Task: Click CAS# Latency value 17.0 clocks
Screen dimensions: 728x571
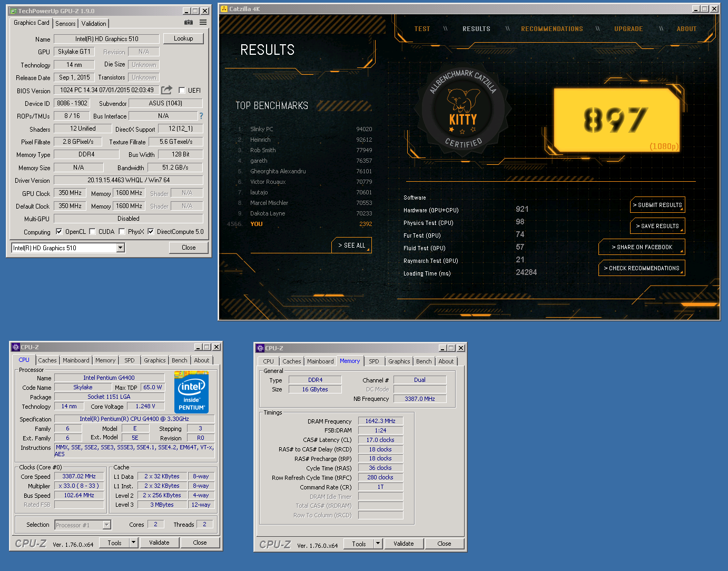Action: coord(380,440)
